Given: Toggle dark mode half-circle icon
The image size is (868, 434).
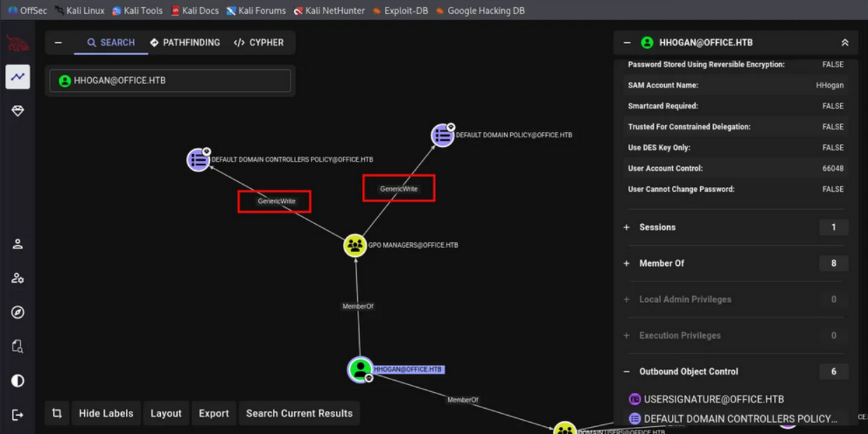Looking at the screenshot, I should coord(17,381).
